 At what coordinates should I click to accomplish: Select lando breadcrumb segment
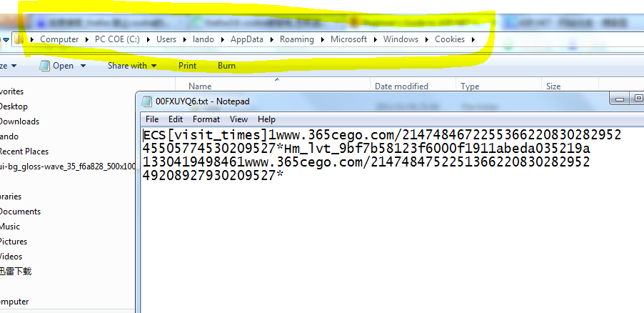coord(203,39)
